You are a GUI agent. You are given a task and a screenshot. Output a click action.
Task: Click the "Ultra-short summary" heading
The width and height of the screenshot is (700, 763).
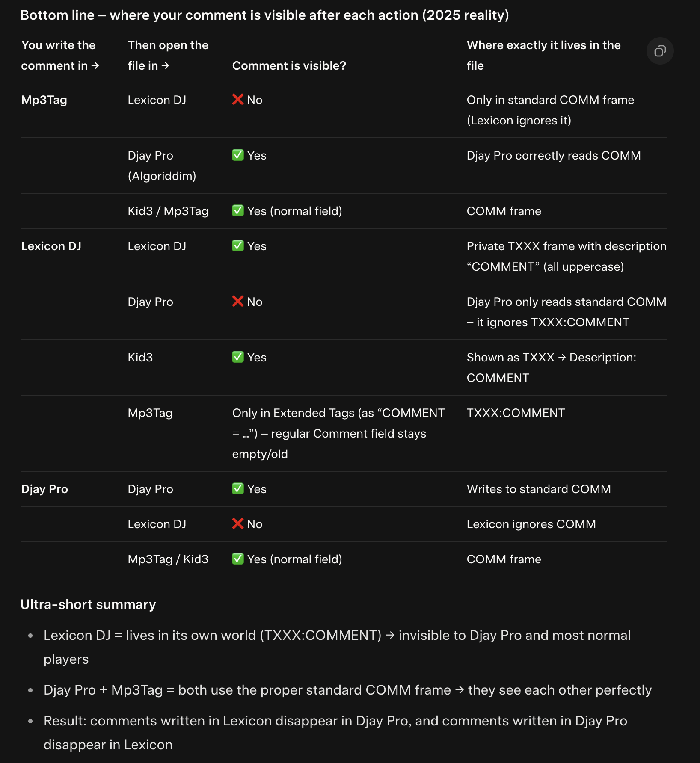[88, 604]
